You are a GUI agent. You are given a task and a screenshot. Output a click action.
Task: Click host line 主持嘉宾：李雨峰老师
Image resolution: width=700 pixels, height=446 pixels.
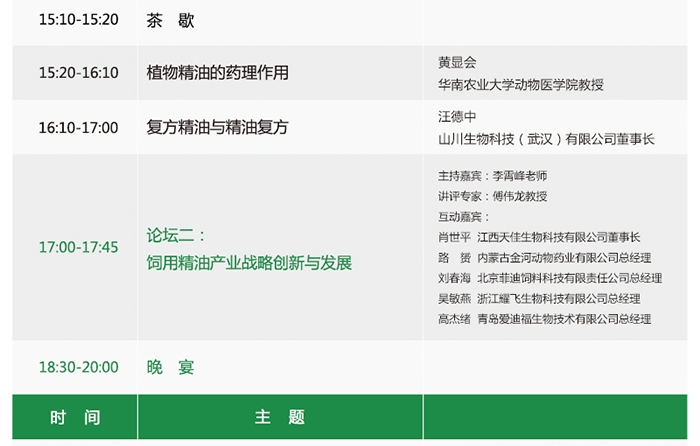492,175
